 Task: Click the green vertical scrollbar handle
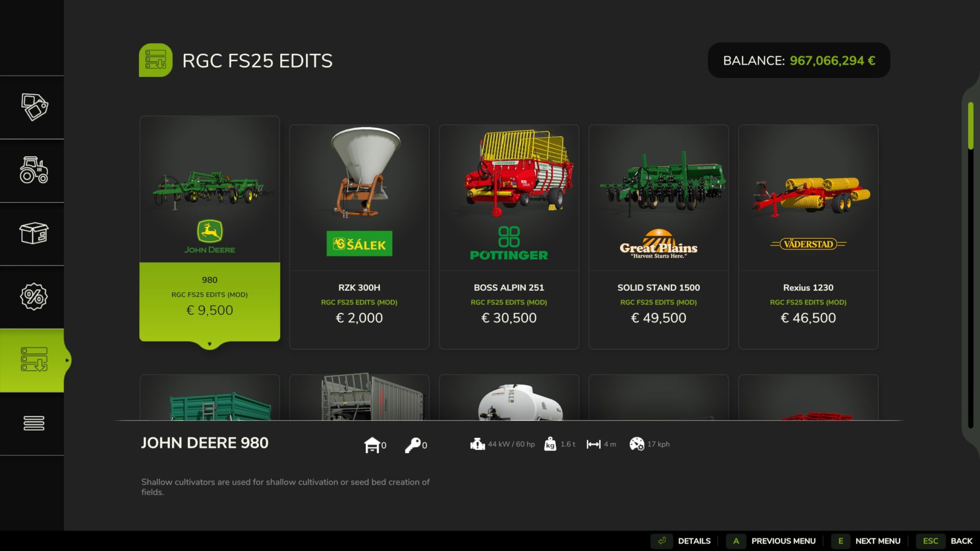coord(971,126)
